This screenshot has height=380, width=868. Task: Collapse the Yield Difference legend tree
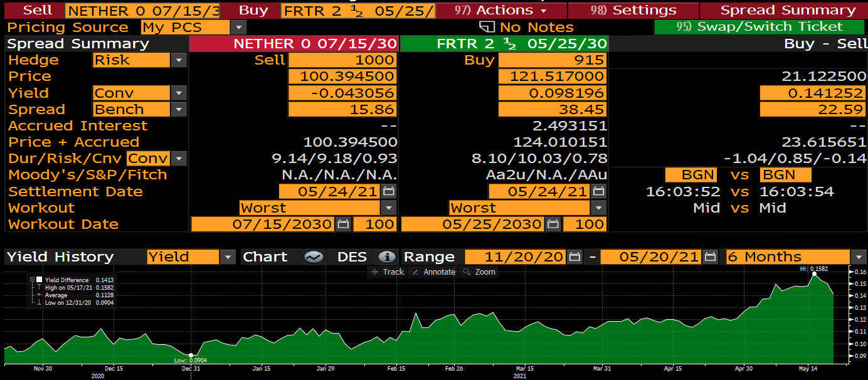tap(32, 280)
